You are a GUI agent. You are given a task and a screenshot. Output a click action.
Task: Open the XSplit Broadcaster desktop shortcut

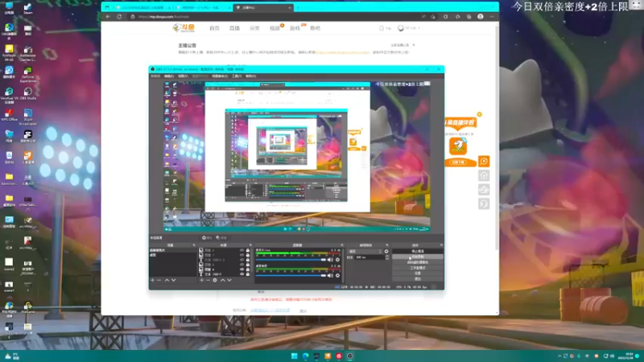click(28, 116)
